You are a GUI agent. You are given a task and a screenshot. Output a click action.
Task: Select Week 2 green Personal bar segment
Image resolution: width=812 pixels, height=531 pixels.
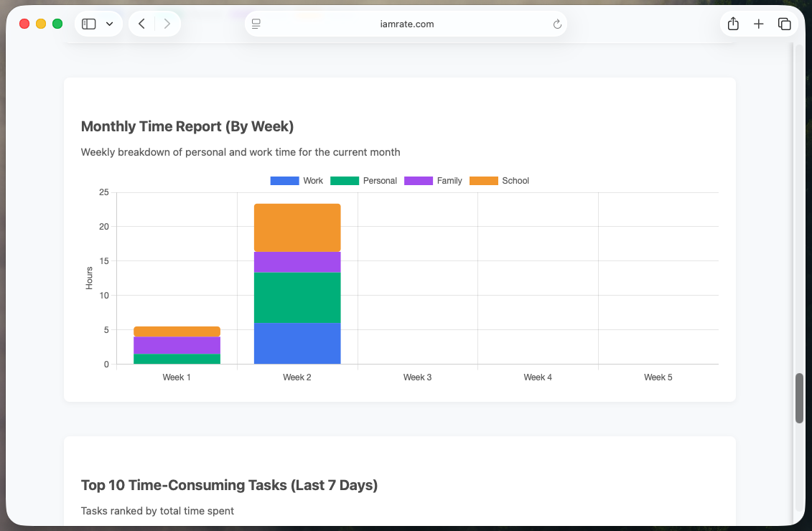coord(297,298)
